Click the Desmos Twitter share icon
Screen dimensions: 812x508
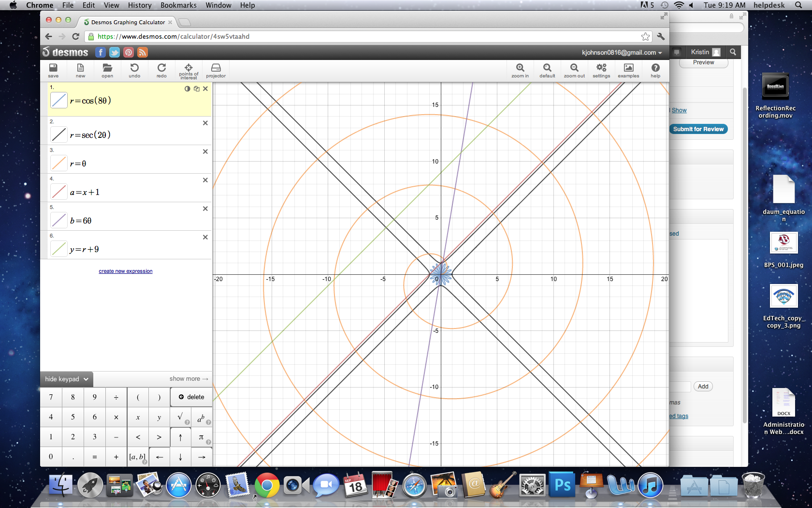pos(115,52)
